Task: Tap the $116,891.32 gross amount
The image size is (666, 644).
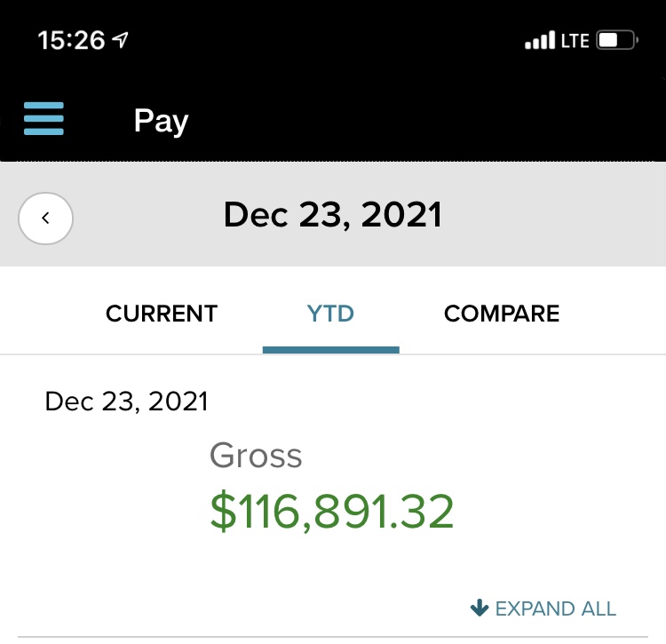Action: click(x=332, y=513)
